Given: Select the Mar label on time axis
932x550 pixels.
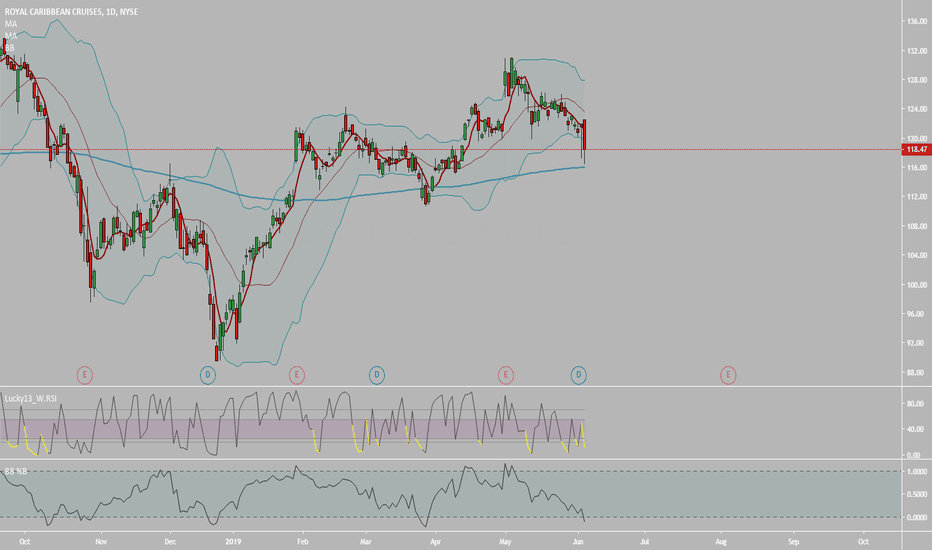Looking at the screenshot, I should tap(366, 542).
